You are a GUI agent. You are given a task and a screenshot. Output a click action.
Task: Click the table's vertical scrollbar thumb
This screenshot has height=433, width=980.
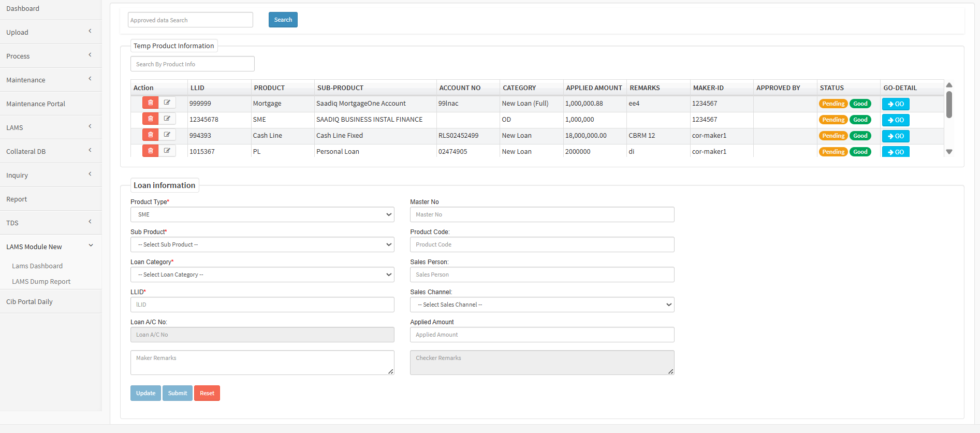tap(949, 104)
